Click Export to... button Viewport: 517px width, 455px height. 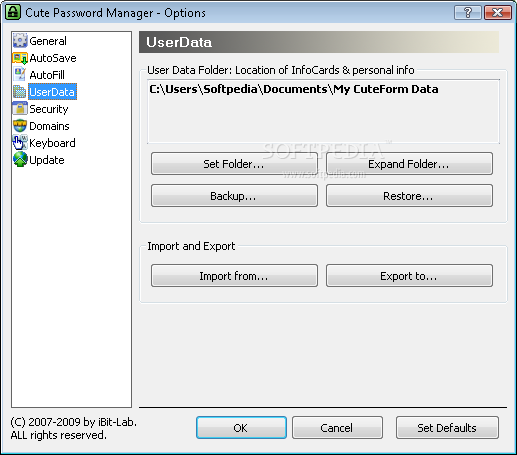pos(409,276)
